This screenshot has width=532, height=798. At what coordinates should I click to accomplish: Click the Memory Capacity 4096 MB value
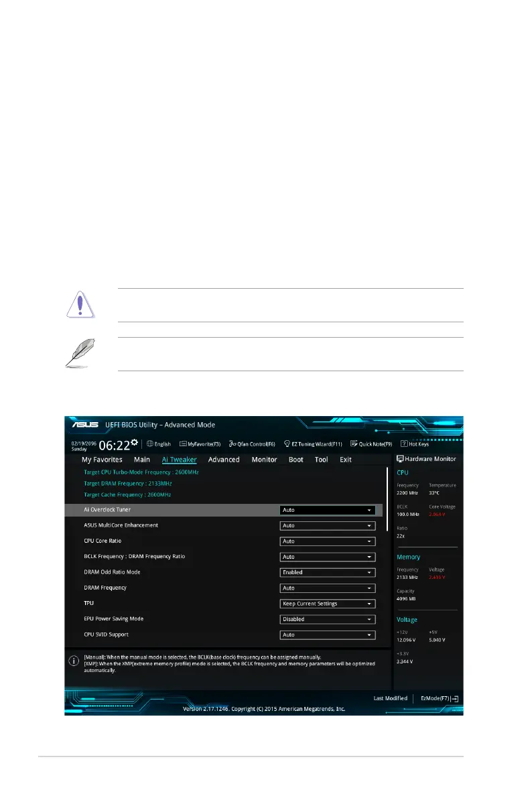[x=406, y=599]
